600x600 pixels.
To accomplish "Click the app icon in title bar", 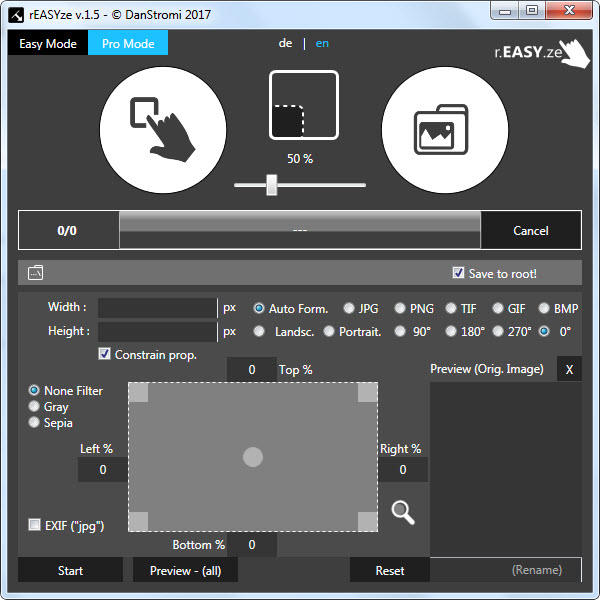I will click(x=16, y=15).
